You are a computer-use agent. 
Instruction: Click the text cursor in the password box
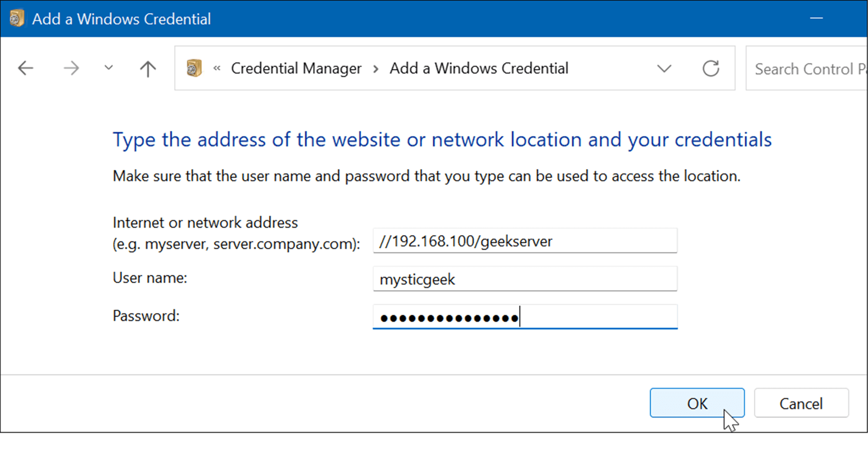pos(520,317)
